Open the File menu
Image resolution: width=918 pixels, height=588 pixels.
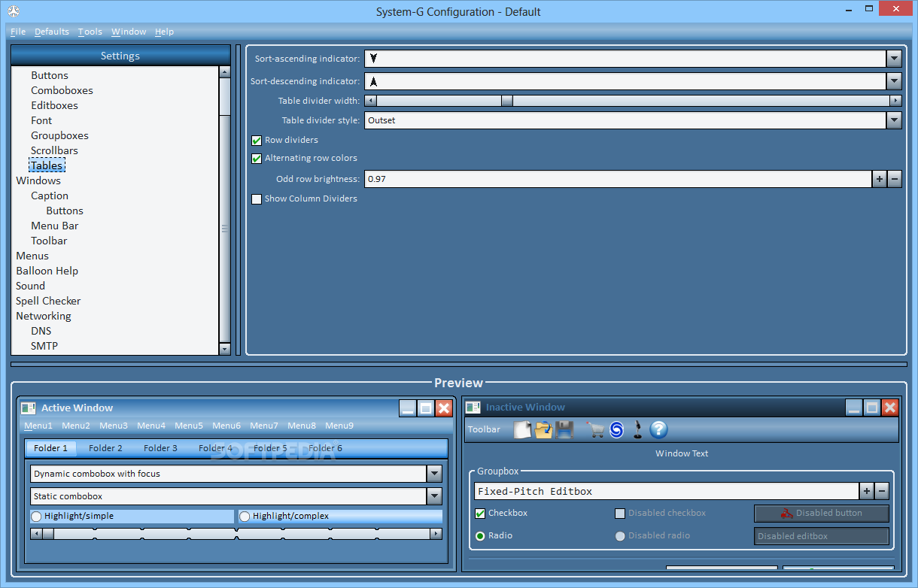[18, 32]
